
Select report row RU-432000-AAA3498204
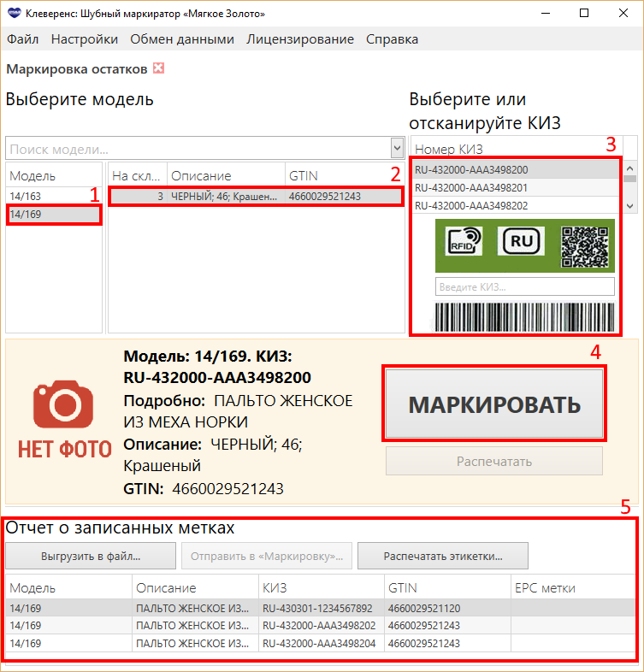[320, 643]
